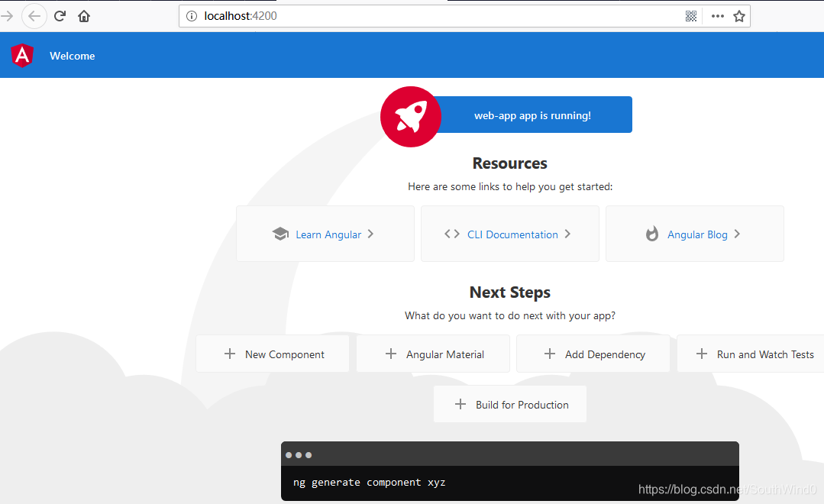This screenshot has height=504, width=824.
Task: Open the Angular Blog link
Action: click(697, 235)
